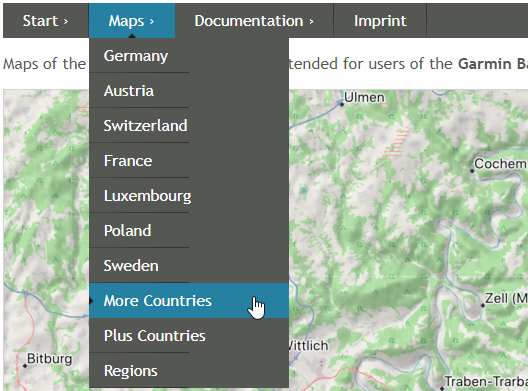Click the Cochem label on the map
528x391 pixels.
[x=500, y=164]
